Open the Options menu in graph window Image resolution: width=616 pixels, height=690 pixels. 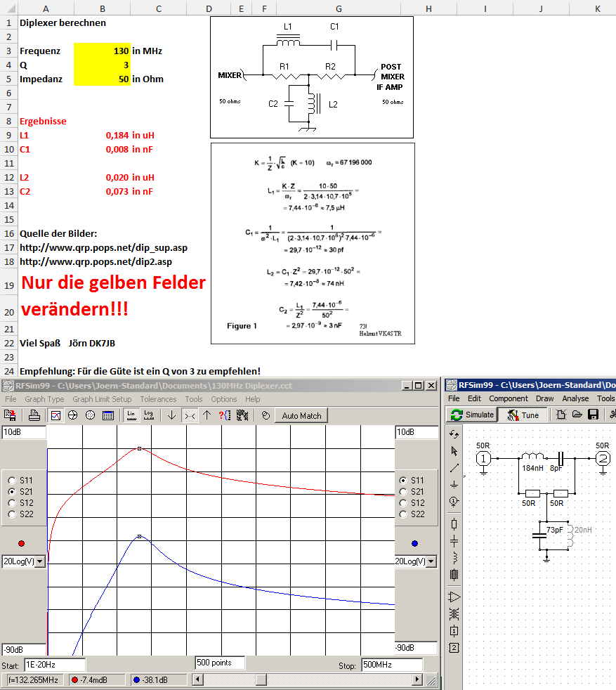[223, 398]
